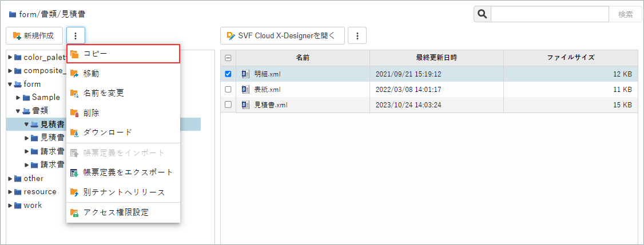
Task: Click the 新規作成 button
Action: (x=34, y=35)
